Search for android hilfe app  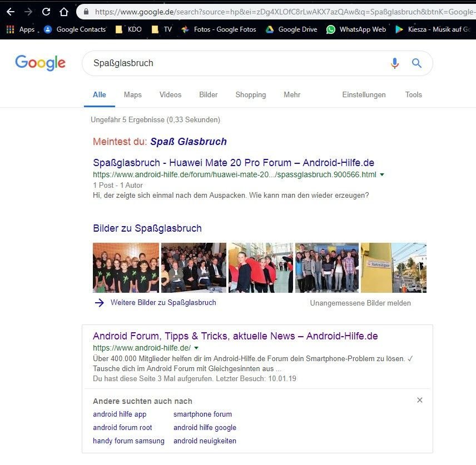pos(120,414)
